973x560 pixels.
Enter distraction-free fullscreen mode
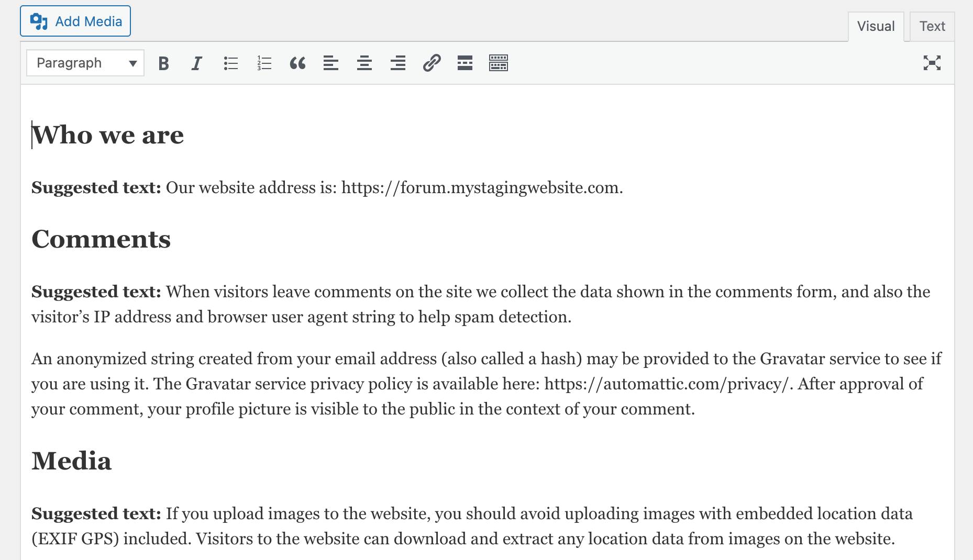932,63
